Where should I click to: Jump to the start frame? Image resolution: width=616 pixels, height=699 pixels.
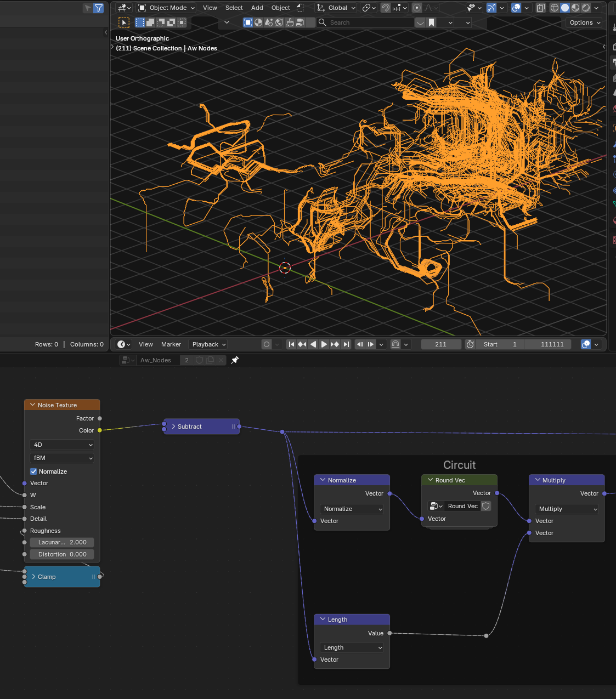291,344
